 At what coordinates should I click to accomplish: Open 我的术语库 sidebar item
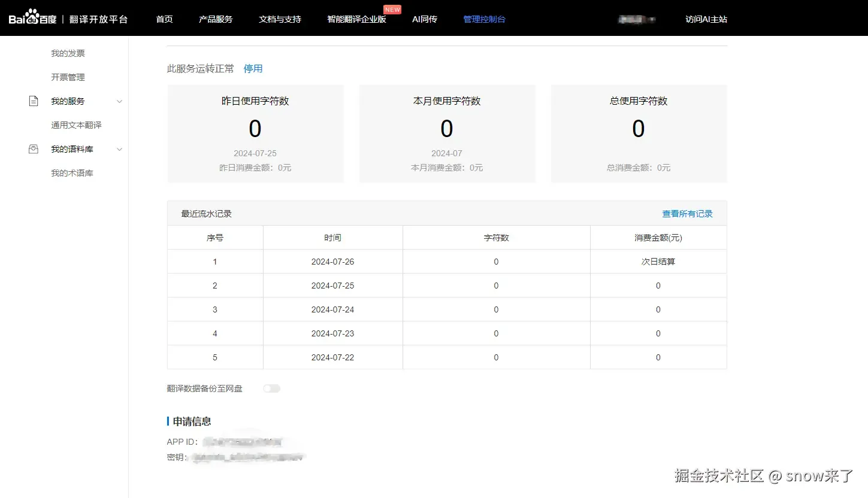72,173
